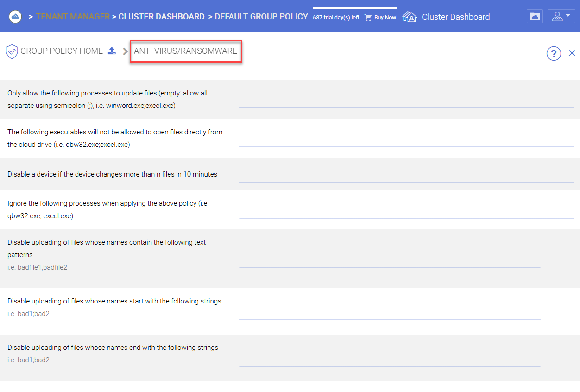Open the cloud folder icon button
The height and width of the screenshot is (392, 580).
[535, 16]
